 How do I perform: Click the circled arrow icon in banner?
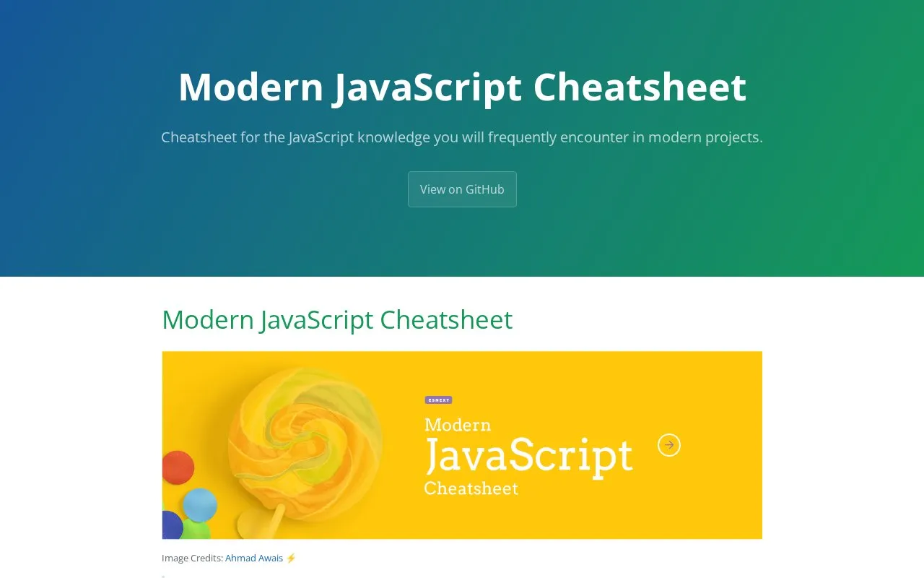tap(669, 445)
